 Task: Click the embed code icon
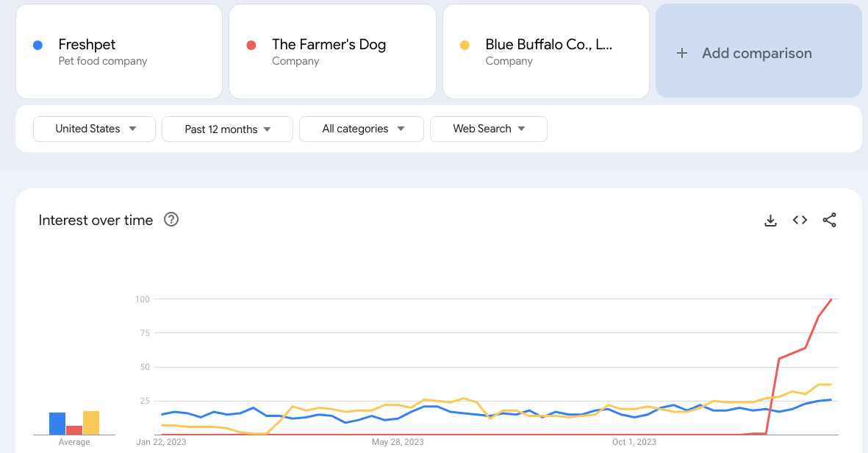coord(800,220)
